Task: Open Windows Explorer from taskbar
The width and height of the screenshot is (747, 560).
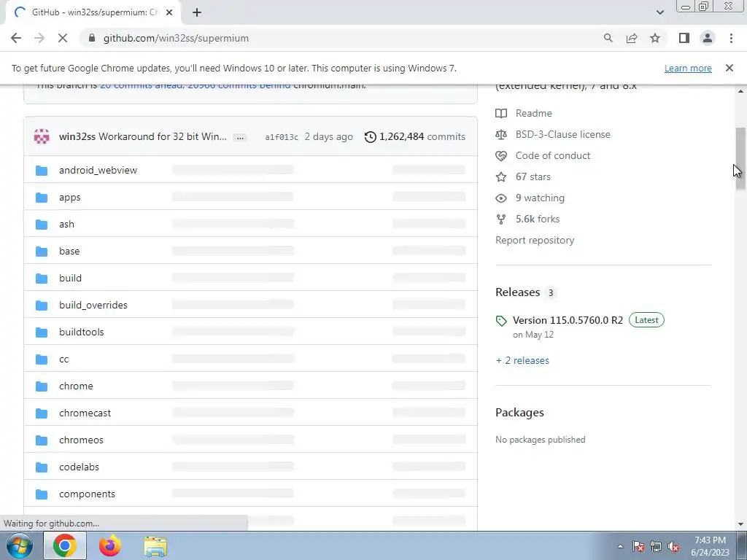Action: (x=155, y=546)
